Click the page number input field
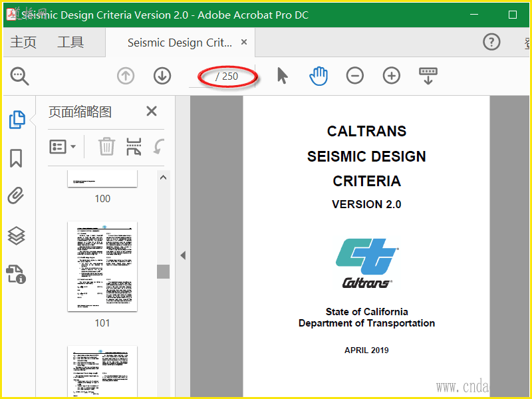This screenshot has width=532, height=399. click(x=201, y=76)
